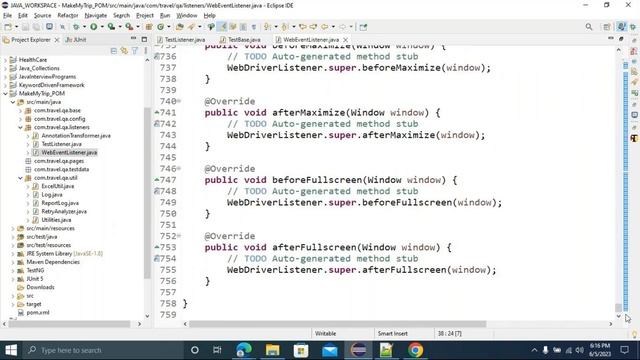This screenshot has width=640, height=360.
Task: Click the editor horizontal scrollbar
Action: pyautogui.click(x=337, y=324)
